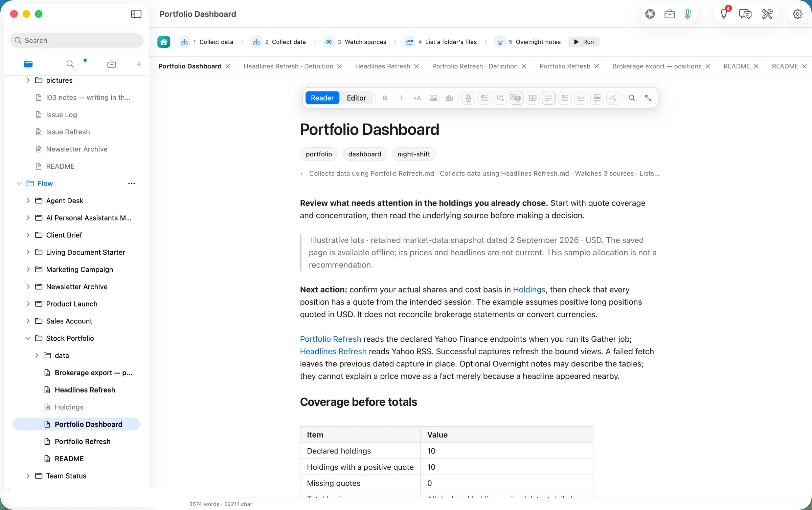Open the Portfolio Refresh link in paragraph
The image size is (812, 510).
point(330,339)
